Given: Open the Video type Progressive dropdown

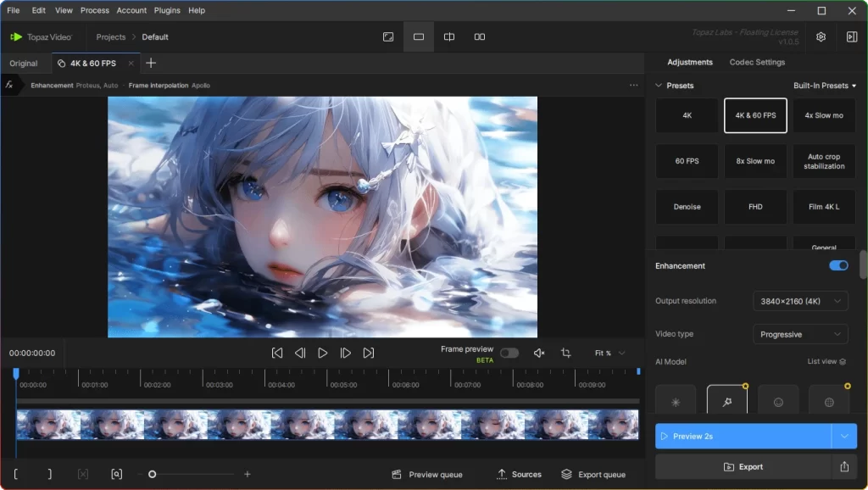Looking at the screenshot, I should coord(799,334).
